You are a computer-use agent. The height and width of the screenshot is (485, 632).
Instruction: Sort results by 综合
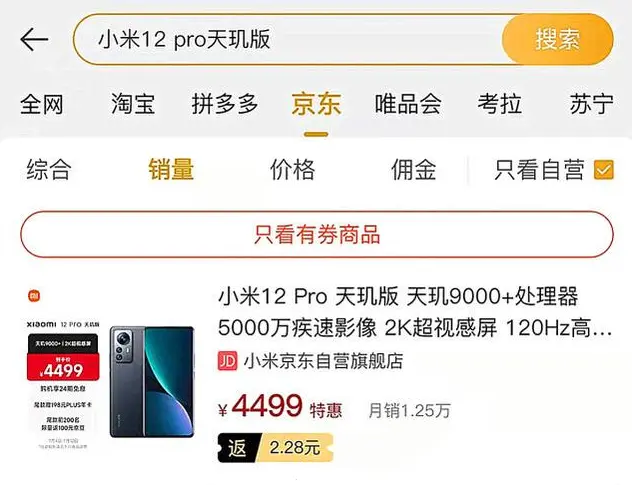49,169
